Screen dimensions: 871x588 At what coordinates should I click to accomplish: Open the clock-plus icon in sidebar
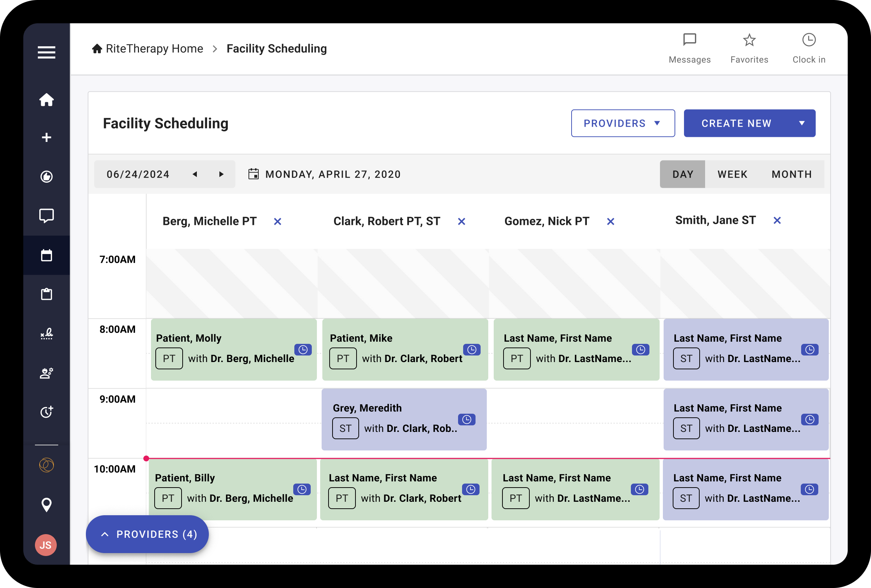click(x=47, y=412)
